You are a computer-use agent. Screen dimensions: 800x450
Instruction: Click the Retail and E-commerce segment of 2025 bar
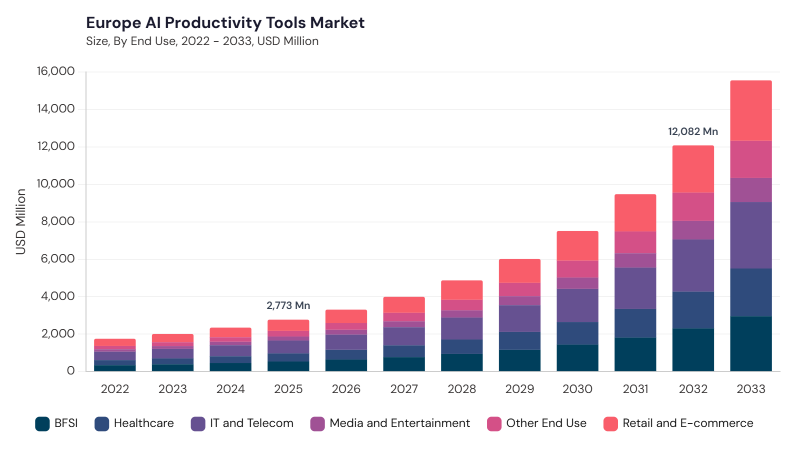click(288, 326)
